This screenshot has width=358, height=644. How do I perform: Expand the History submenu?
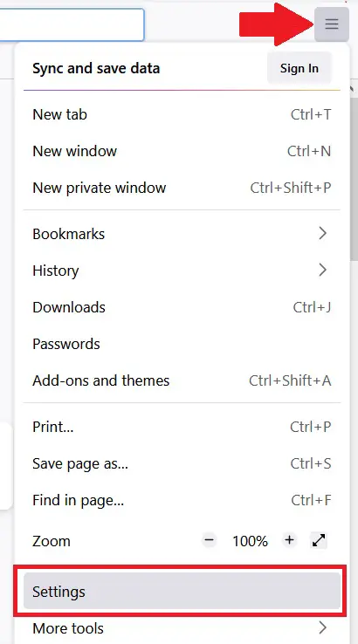pos(182,271)
